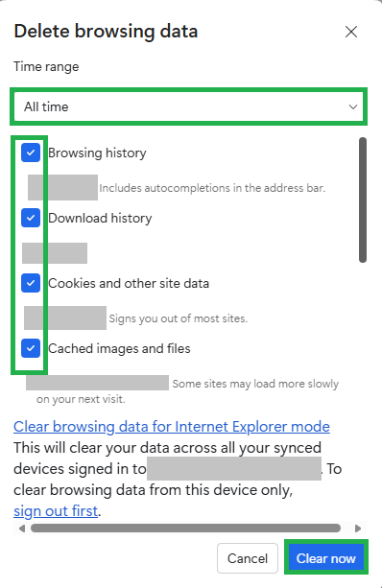Expand time range via chevron arrow
Viewport: 382px width, 588px height.
[353, 106]
